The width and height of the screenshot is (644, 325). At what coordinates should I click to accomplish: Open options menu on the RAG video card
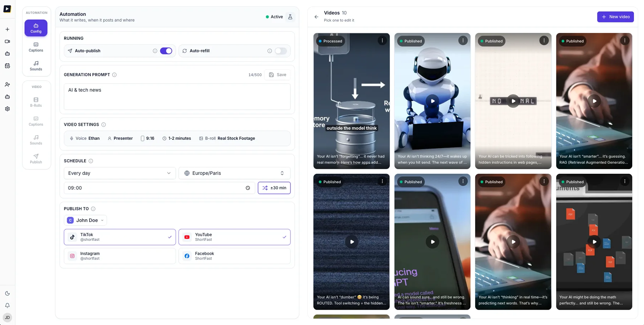click(625, 41)
